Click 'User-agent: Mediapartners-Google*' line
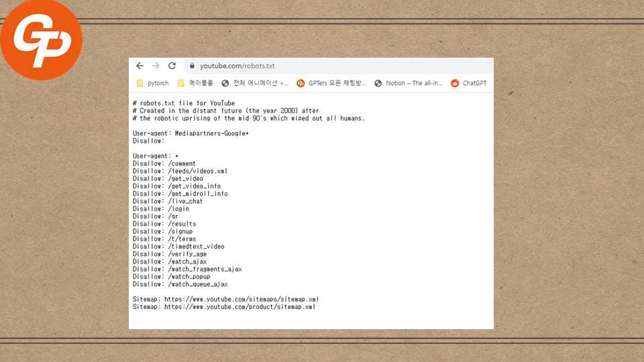 pyautogui.click(x=191, y=133)
